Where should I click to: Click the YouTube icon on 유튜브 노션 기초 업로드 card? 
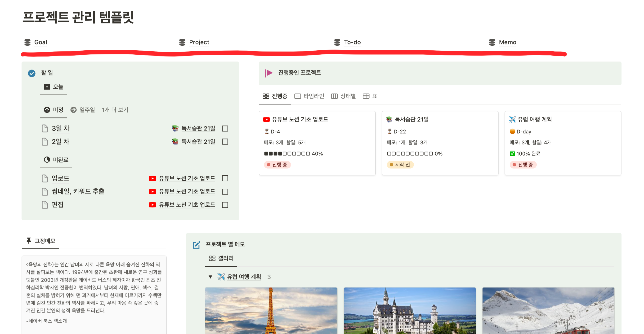(266, 119)
